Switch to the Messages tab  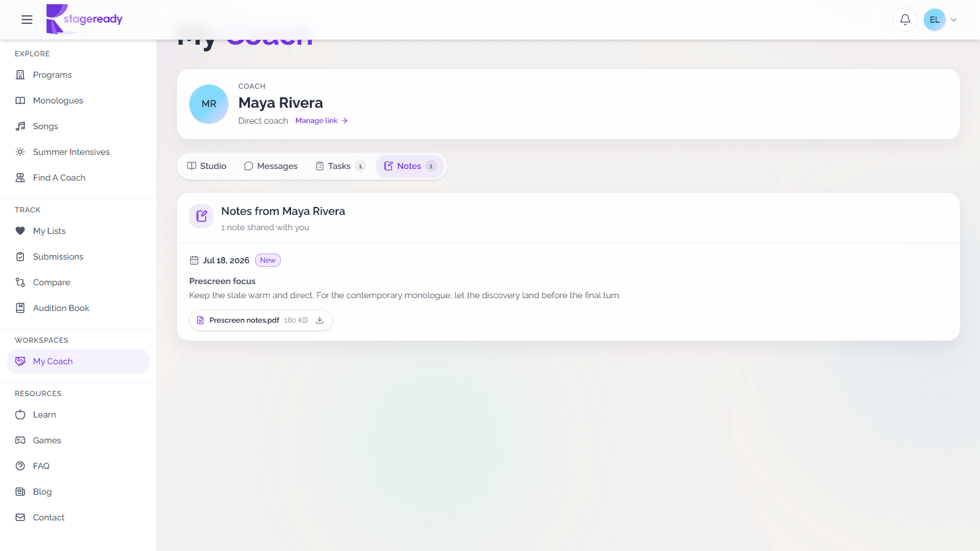point(271,166)
